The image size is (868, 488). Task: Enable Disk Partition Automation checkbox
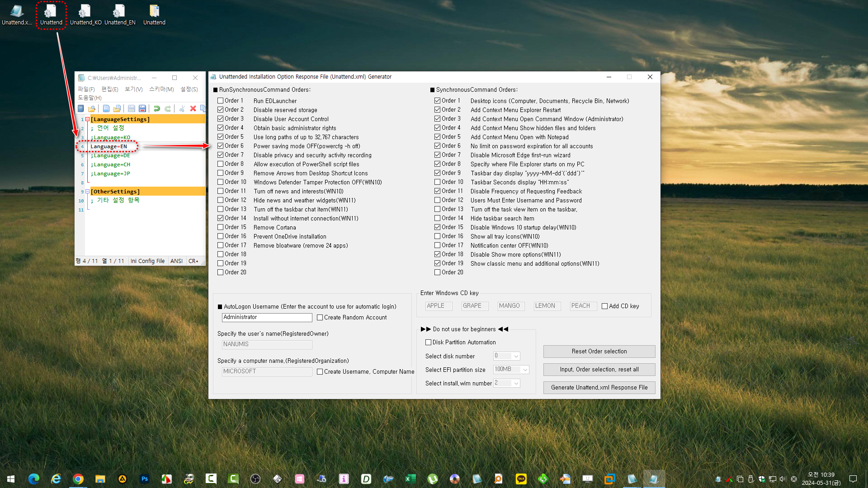[x=429, y=343]
